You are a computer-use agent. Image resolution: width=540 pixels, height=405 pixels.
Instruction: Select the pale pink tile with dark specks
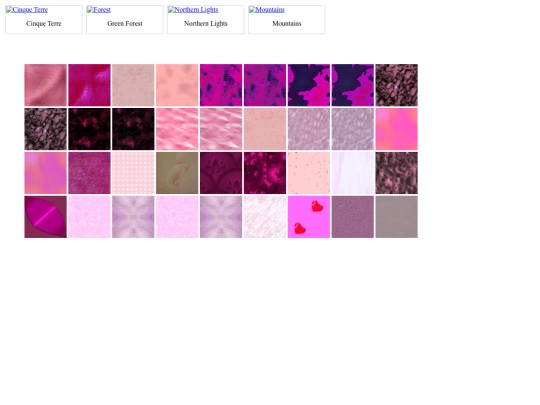(x=309, y=173)
